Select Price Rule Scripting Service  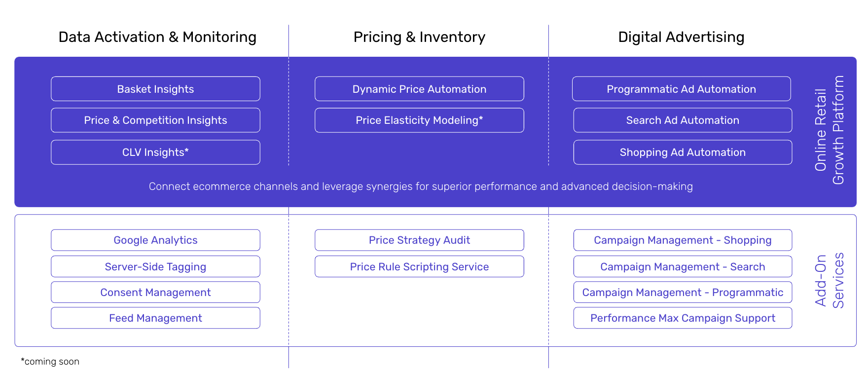[419, 266]
